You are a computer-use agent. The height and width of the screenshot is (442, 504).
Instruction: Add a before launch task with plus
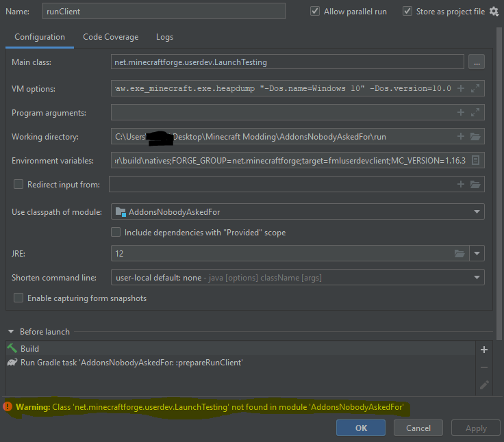click(x=484, y=350)
